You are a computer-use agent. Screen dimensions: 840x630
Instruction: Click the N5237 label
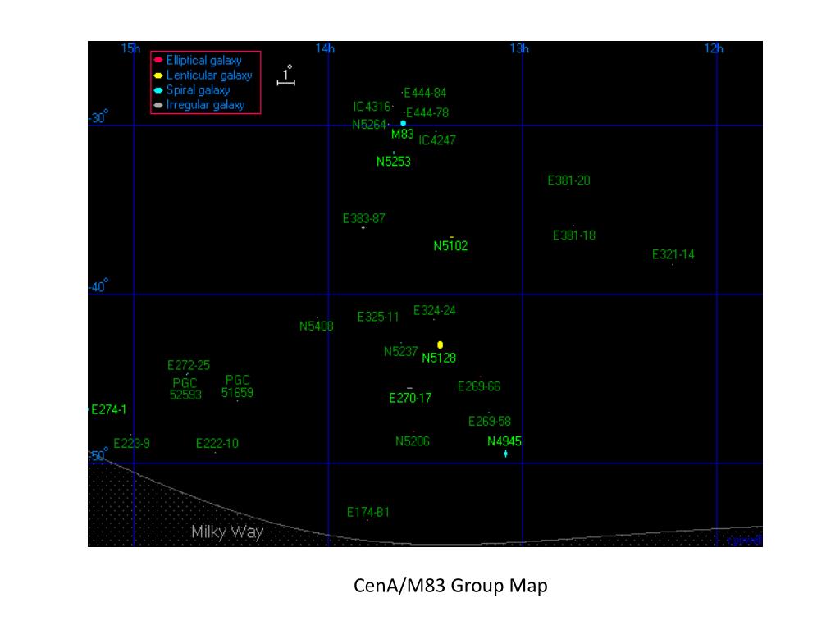pyautogui.click(x=400, y=351)
